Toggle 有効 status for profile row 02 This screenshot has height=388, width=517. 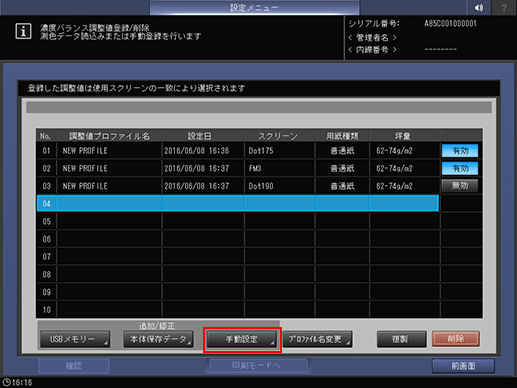[x=460, y=168]
